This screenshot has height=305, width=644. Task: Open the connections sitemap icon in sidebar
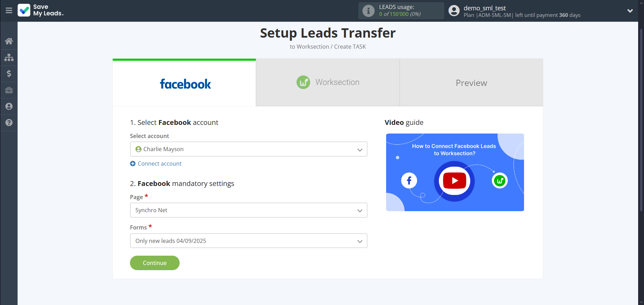click(9, 57)
